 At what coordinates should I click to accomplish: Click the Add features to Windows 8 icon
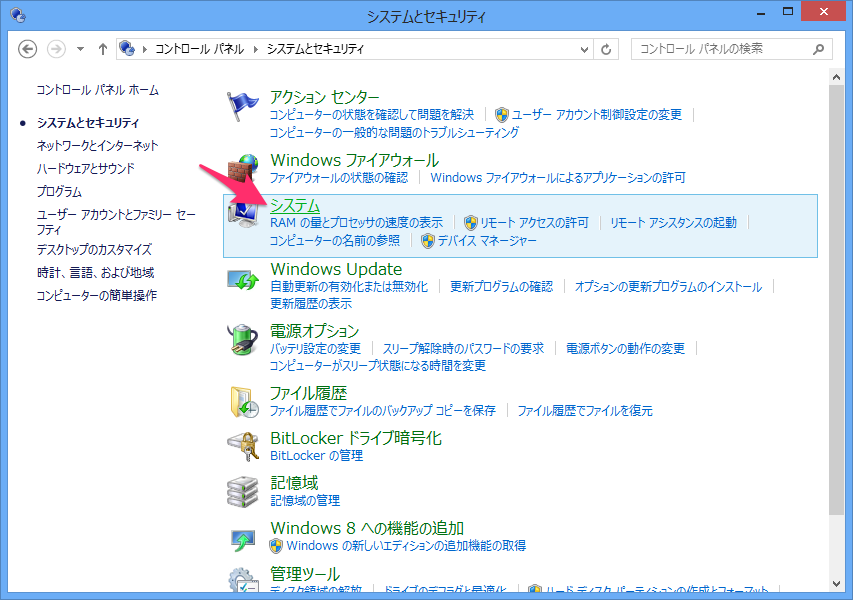tap(243, 539)
